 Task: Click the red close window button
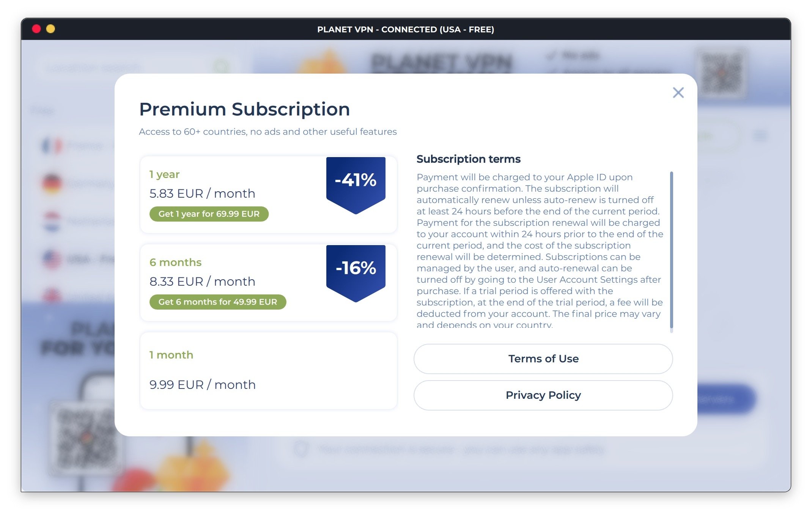[x=36, y=29]
